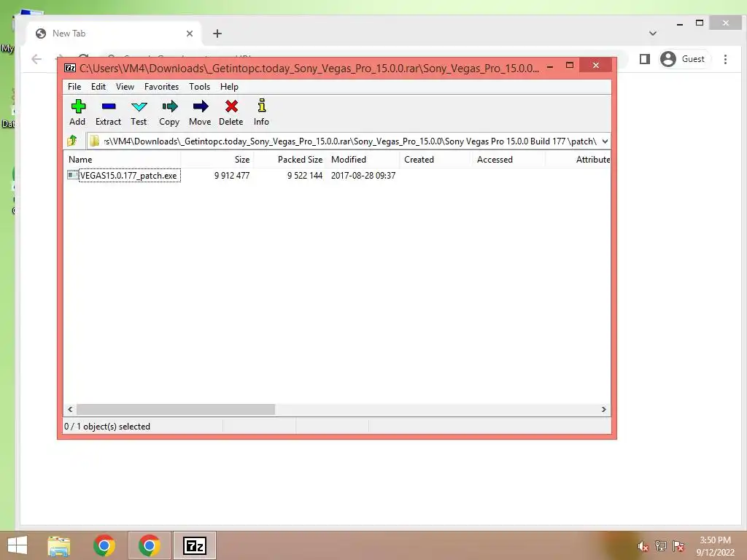Sort files by Name column
747x560 pixels.
(x=122, y=160)
